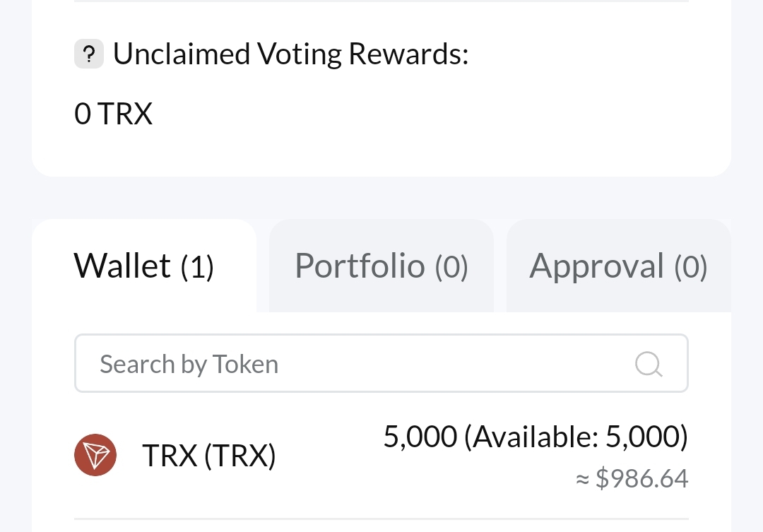Click the 0 TRX rewards amount

click(113, 114)
